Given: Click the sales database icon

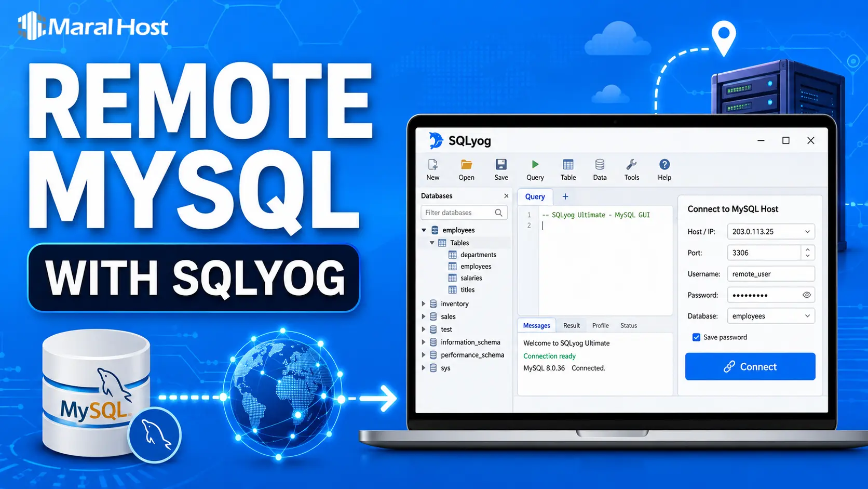Looking at the screenshot, I should coord(433,316).
